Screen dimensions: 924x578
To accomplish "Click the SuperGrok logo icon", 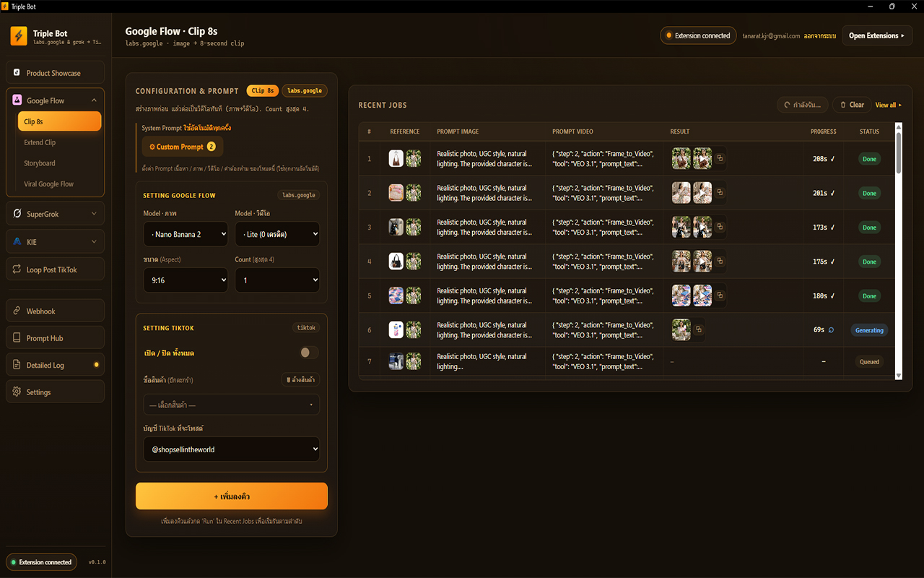I will 17,214.
